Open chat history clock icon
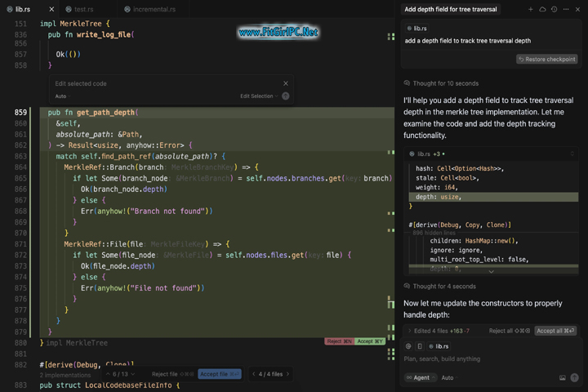This screenshot has height=392, width=588. [x=554, y=9]
